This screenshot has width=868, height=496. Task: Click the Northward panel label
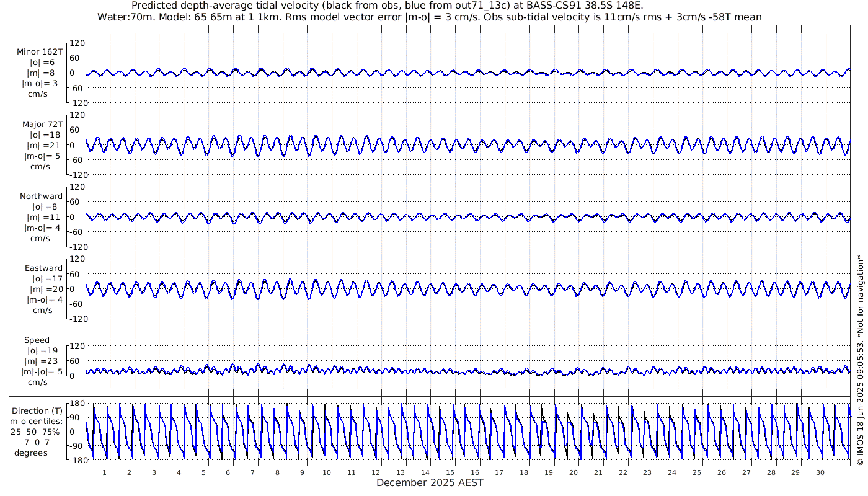(41, 197)
